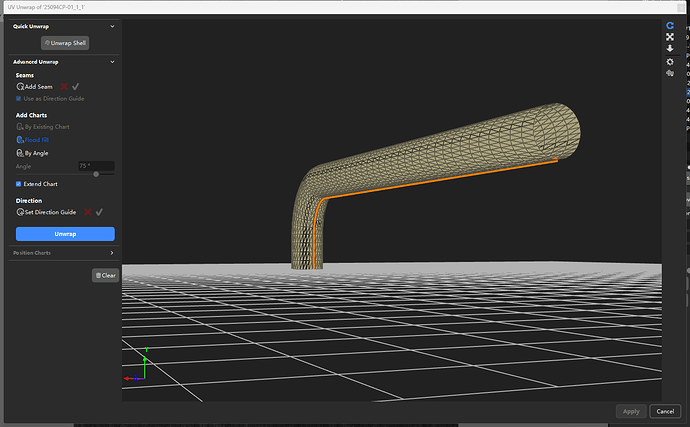The image size is (690, 427).
Task: Choose By Existing Chart option
Action: click(x=43, y=127)
